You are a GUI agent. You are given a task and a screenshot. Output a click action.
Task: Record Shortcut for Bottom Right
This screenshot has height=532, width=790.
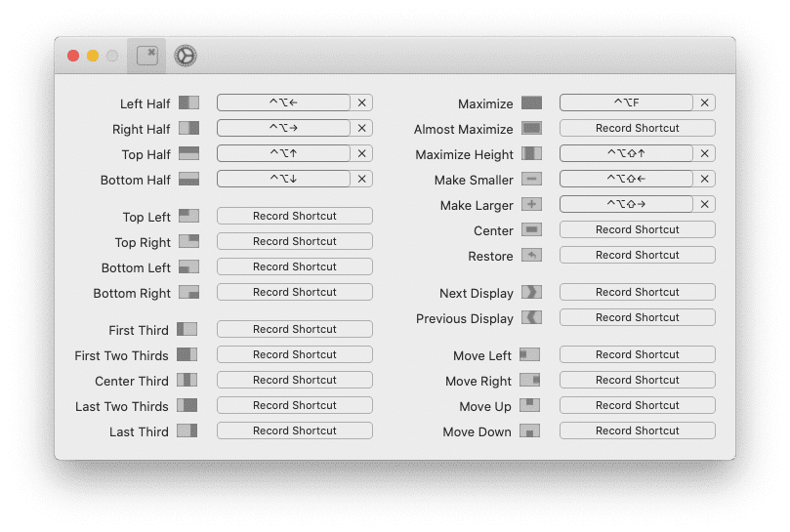point(295,292)
